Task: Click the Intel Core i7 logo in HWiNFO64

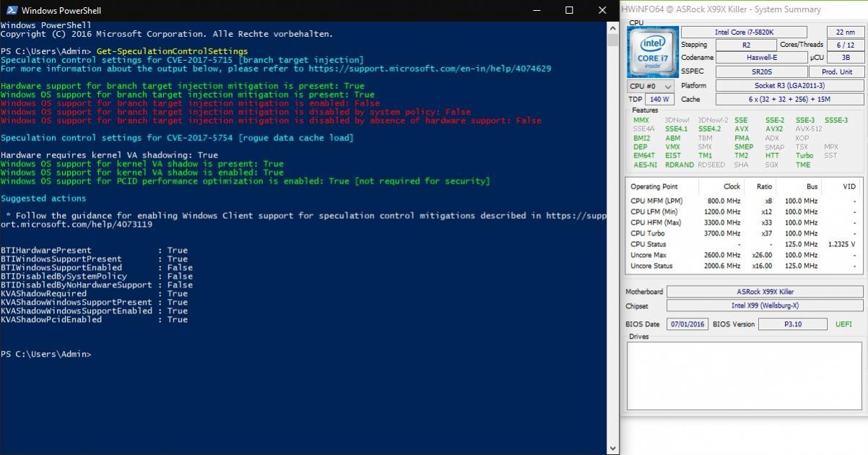Action: 653,53
